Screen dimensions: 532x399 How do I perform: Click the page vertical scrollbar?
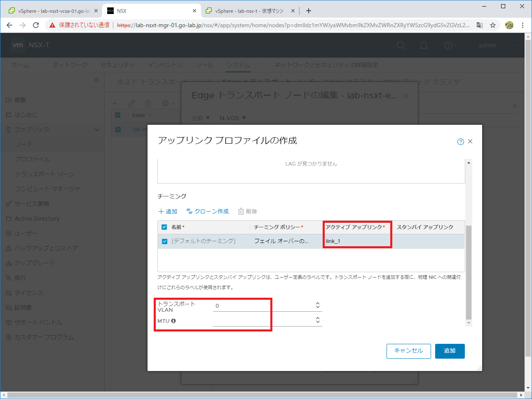click(x=528, y=198)
